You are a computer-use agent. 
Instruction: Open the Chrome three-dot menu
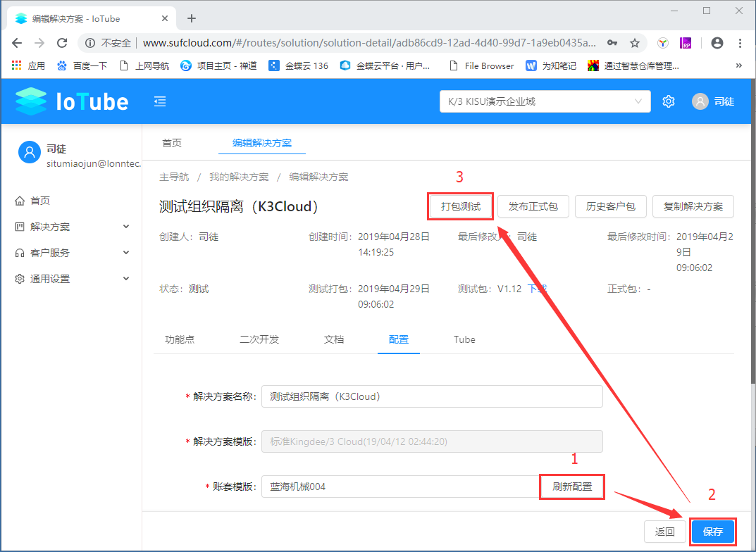[x=740, y=43]
